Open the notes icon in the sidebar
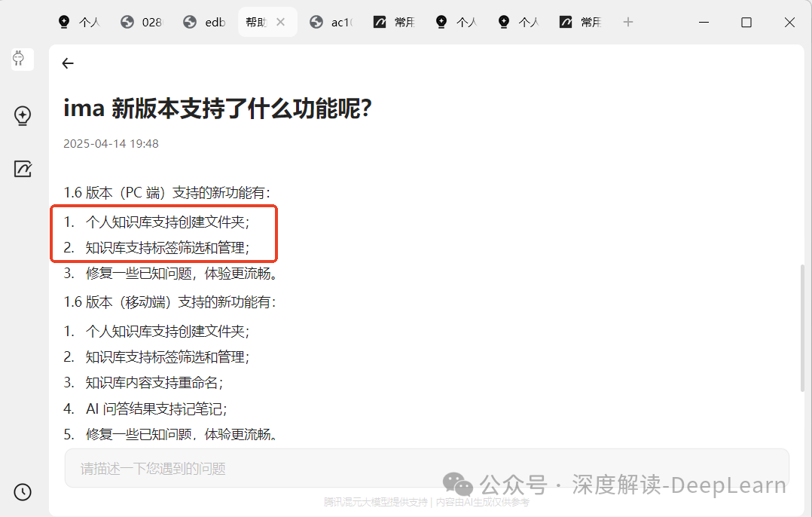The height and width of the screenshot is (517, 812). [x=23, y=169]
